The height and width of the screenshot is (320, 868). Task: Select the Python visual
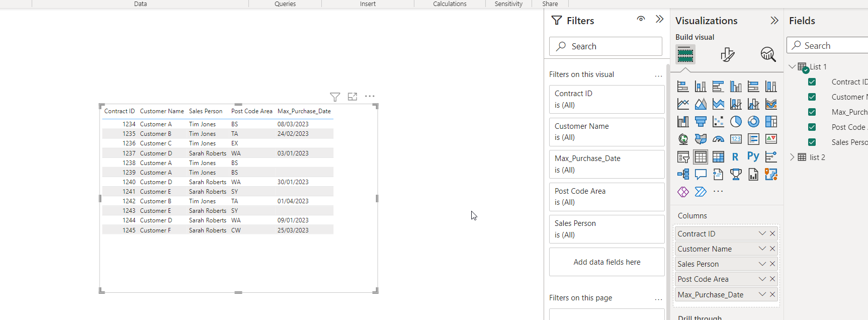click(x=753, y=157)
